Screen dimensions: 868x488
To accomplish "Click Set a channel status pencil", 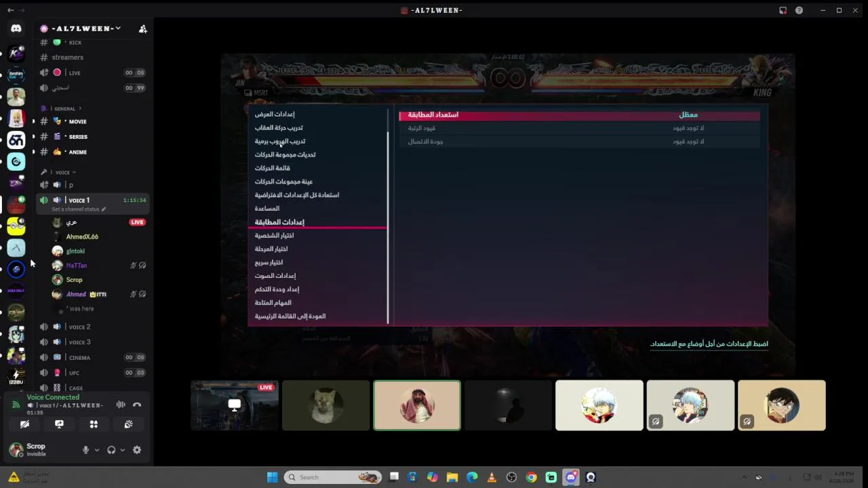I will (104, 209).
